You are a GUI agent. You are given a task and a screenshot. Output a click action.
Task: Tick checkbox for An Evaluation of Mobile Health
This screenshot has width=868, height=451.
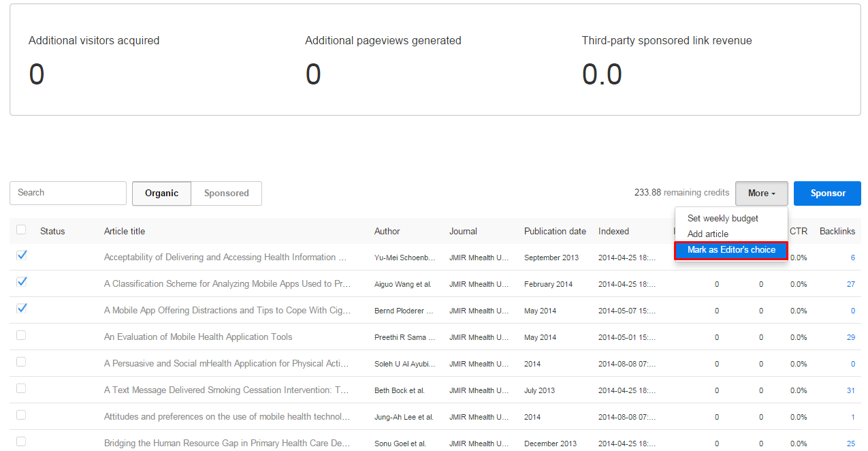(x=21, y=335)
